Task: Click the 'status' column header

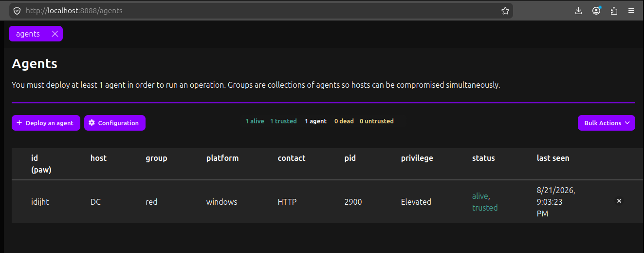Action: (x=483, y=158)
